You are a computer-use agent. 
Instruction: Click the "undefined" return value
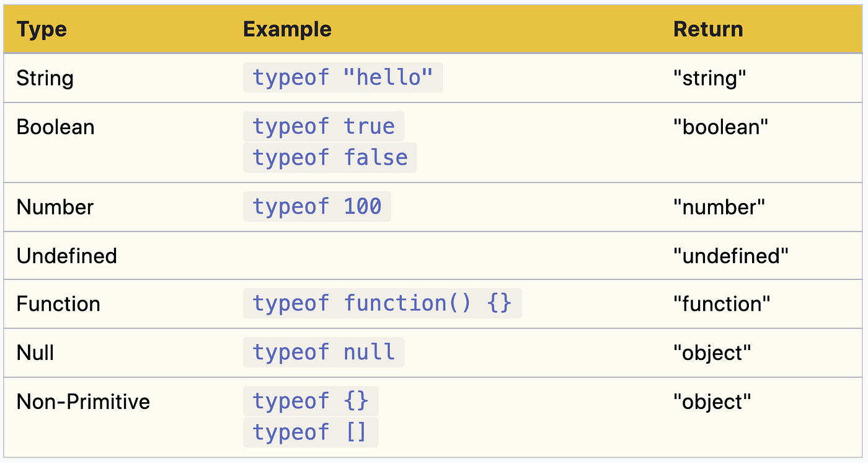(x=730, y=256)
